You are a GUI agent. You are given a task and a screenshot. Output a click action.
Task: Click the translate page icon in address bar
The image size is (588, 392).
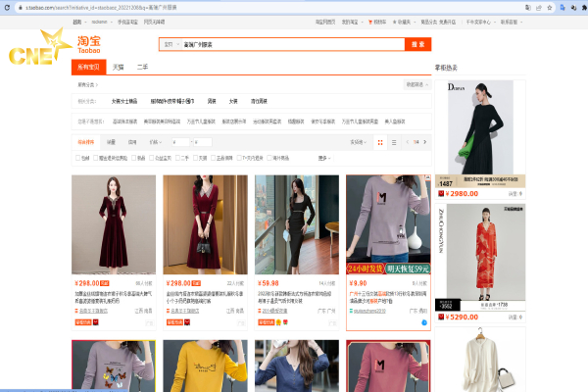pyautogui.click(x=528, y=8)
